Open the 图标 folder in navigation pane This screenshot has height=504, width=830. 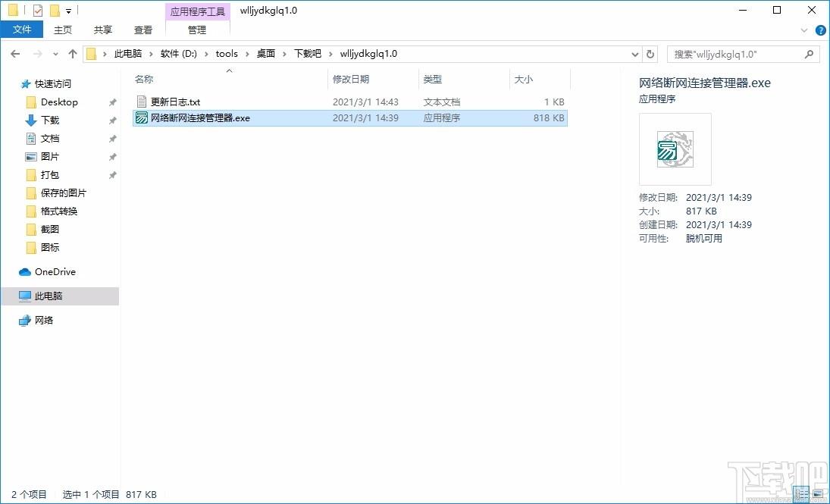coord(50,247)
